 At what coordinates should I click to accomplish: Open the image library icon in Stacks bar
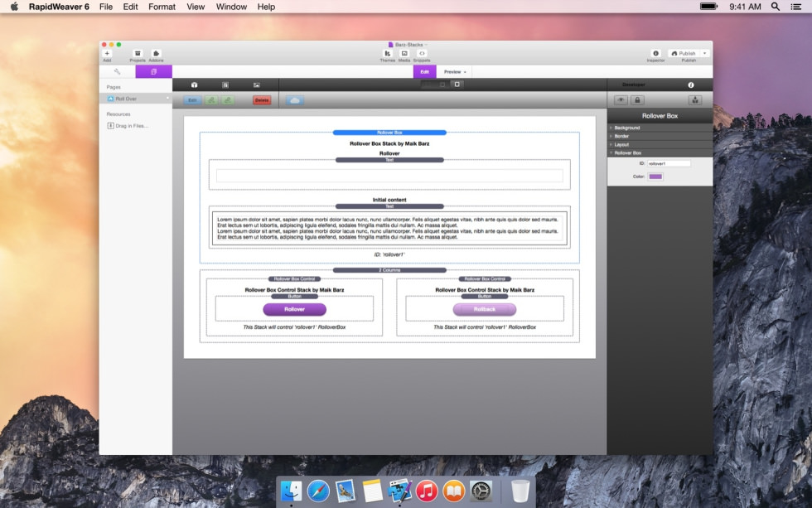click(x=256, y=85)
